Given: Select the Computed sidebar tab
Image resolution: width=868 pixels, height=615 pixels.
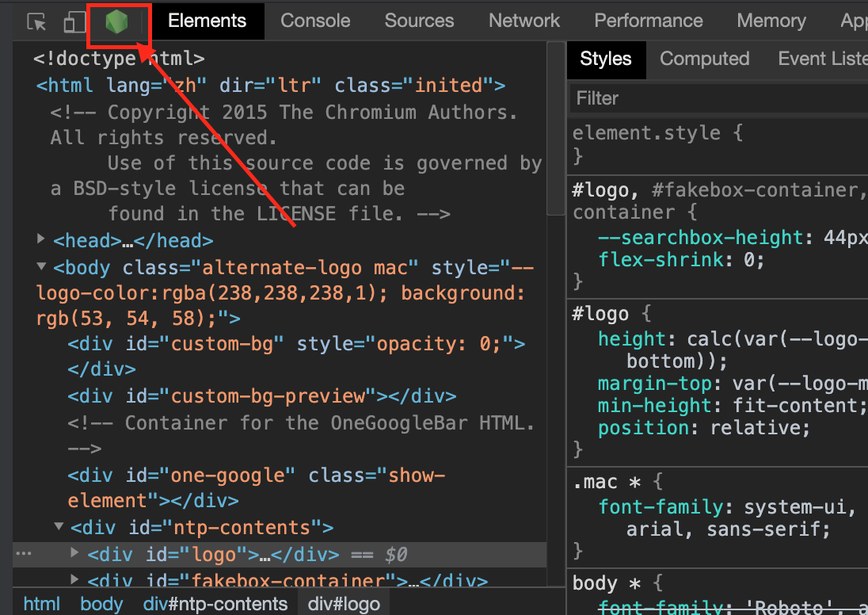Looking at the screenshot, I should point(704,59).
